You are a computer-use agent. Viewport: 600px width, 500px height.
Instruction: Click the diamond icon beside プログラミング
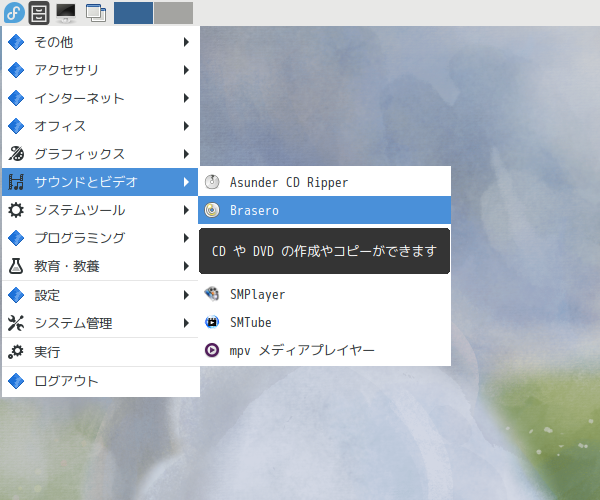click(16, 238)
